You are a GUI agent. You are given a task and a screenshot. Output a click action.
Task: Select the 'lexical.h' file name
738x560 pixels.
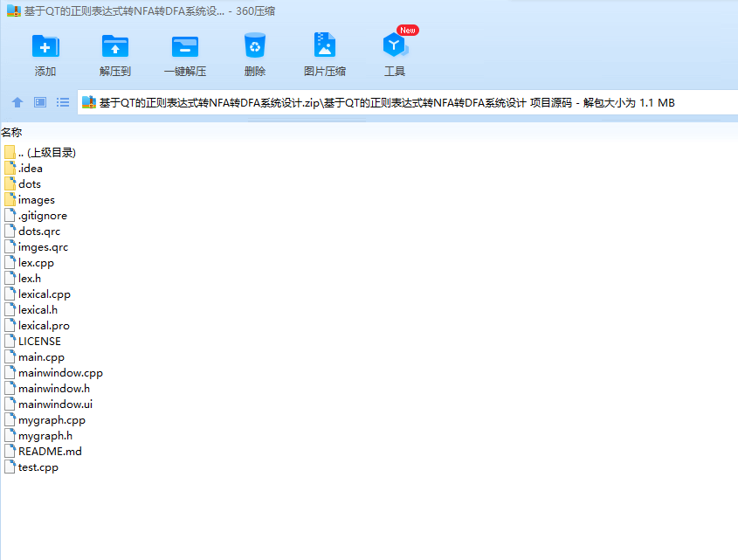click(38, 310)
